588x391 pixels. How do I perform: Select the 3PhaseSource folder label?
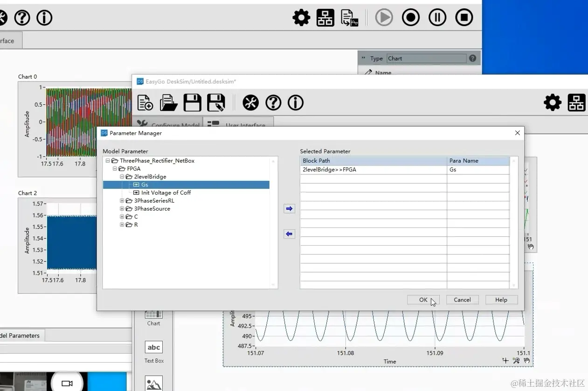pos(152,209)
